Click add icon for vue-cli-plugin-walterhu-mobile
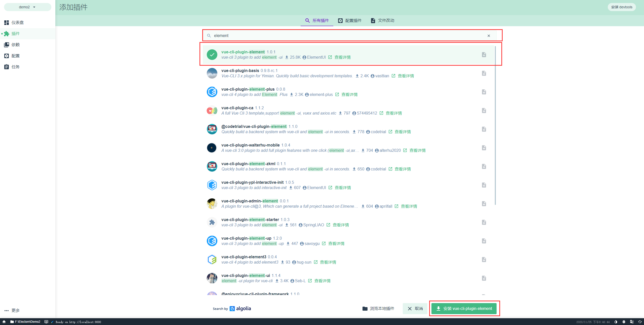This screenshot has width=644, height=325. coord(484,148)
